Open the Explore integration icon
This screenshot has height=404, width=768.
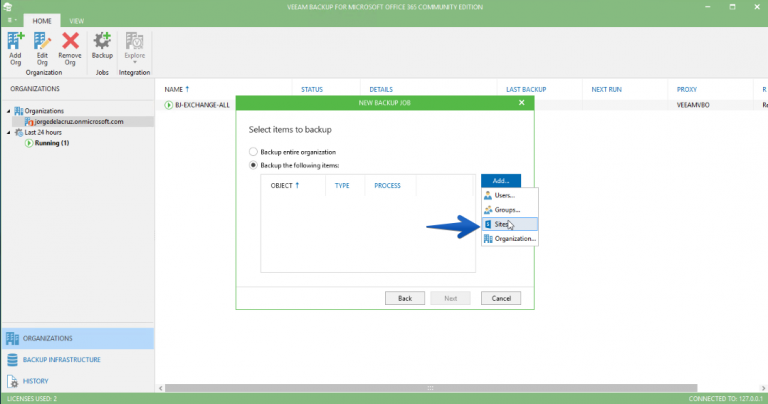134,41
